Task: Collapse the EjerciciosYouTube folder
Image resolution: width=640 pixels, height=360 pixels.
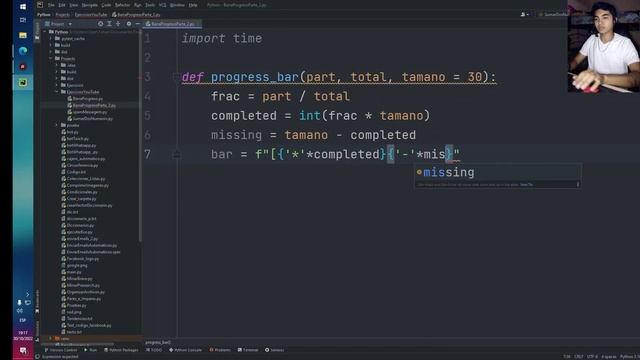Action: pos(57,92)
